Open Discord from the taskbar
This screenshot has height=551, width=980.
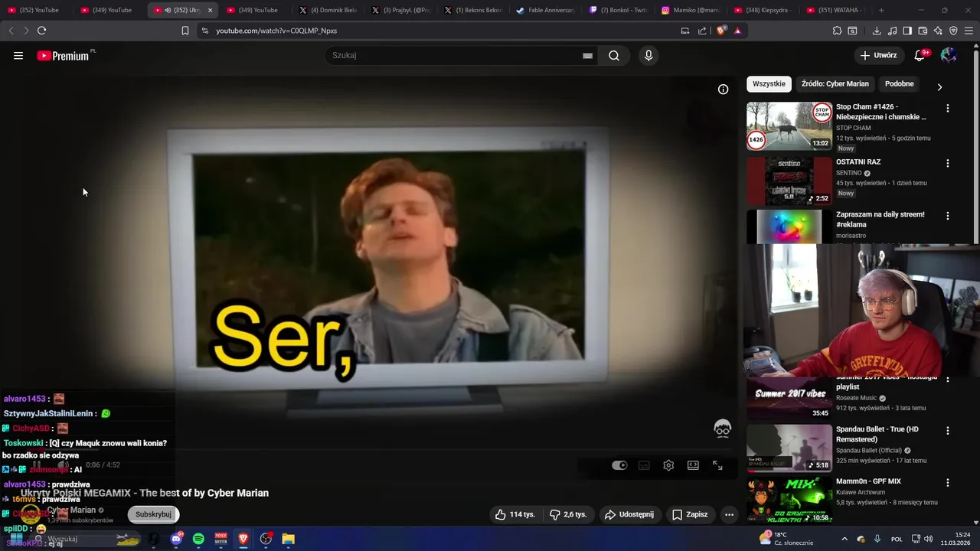[176, 539]
